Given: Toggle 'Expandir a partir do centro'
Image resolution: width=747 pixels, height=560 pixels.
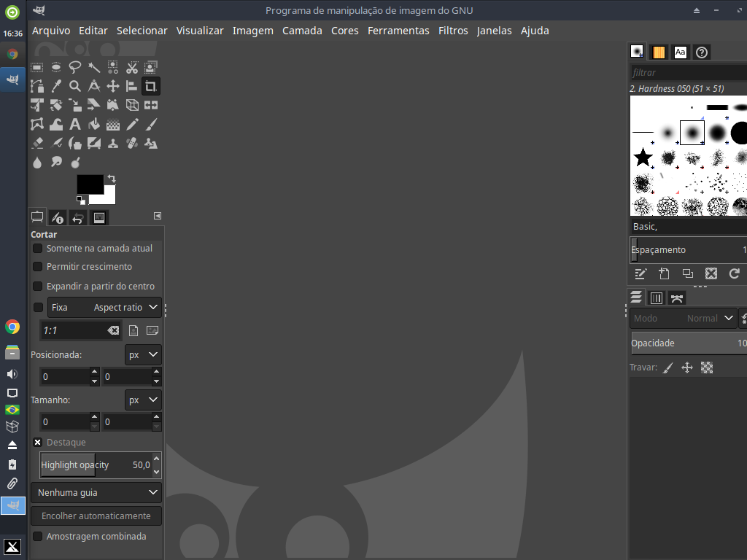Looking at the screenshot, I should pyautogui.click(x=38, y=286).
